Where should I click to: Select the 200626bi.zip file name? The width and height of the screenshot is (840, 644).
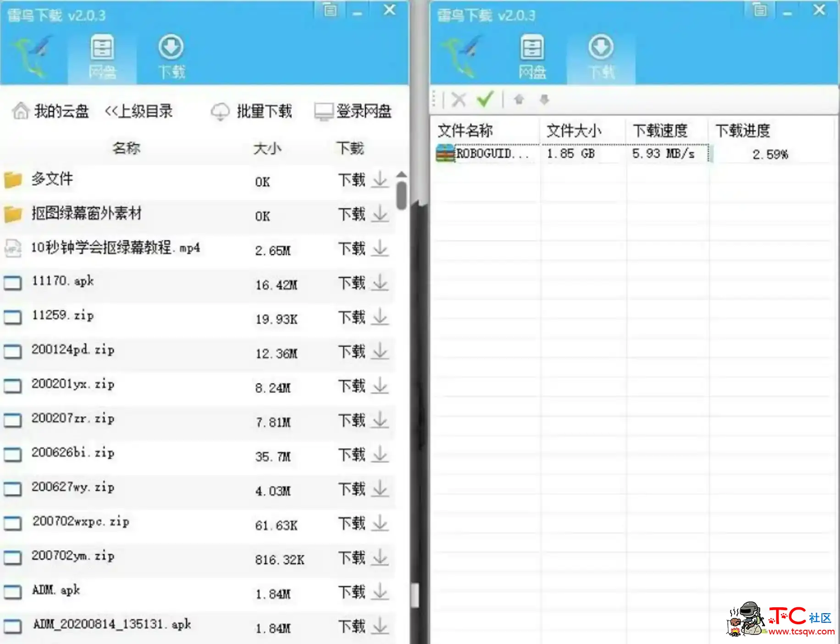(x=72, y=453)
